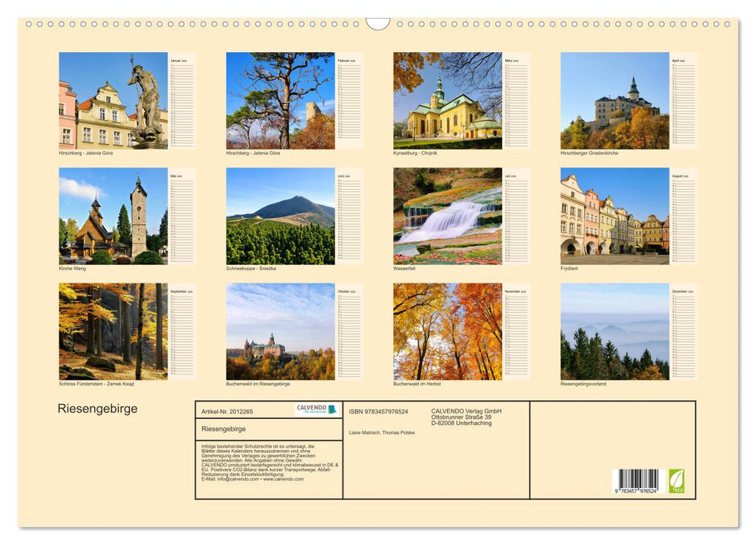Select the green eco leaf emblem

coord(676,483)
